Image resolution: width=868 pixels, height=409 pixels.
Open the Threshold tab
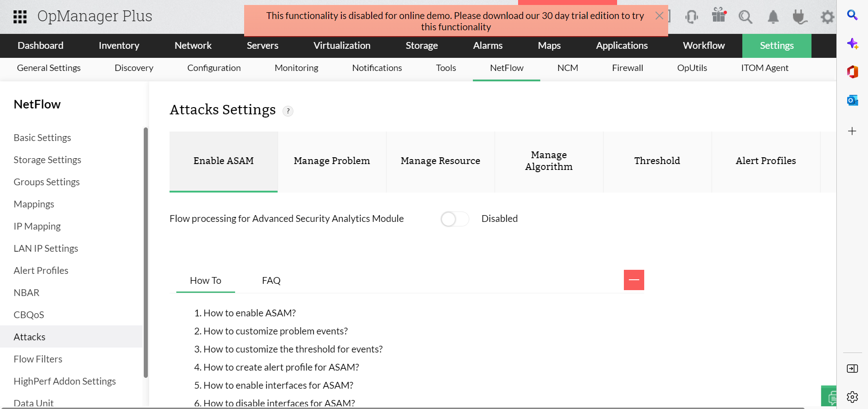click(x=657, y=161)
